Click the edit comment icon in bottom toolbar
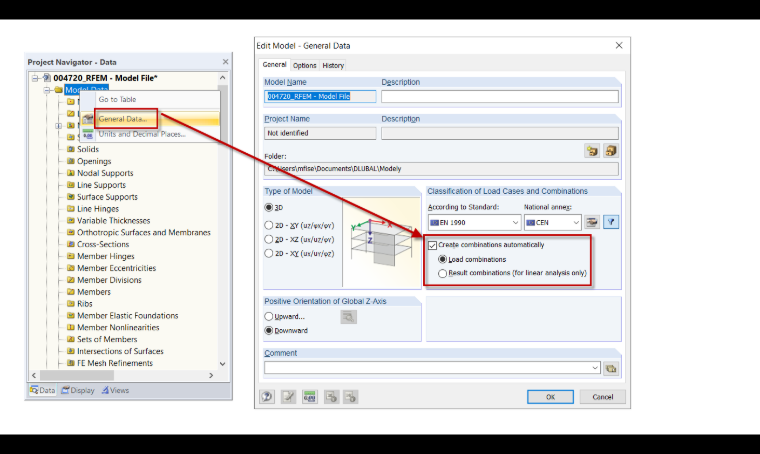The width and height of the screenshot is (760, 454). pyautogui.click(x=288, y=397)
